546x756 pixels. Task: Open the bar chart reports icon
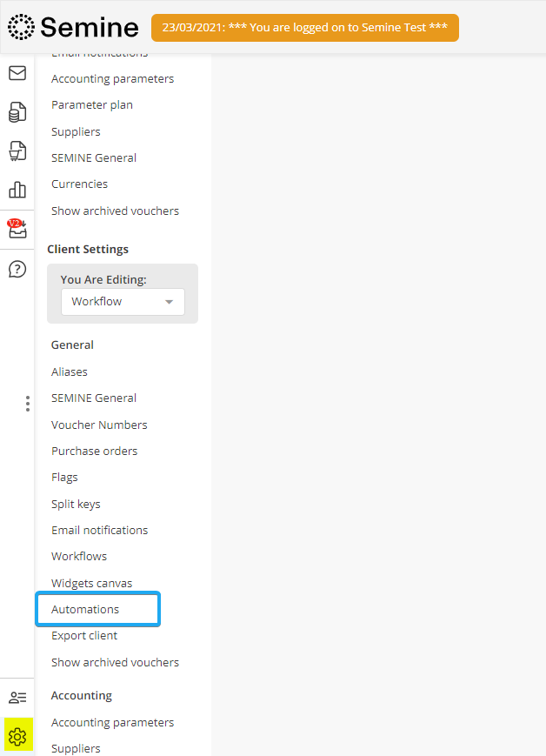(x=17, y=190)
